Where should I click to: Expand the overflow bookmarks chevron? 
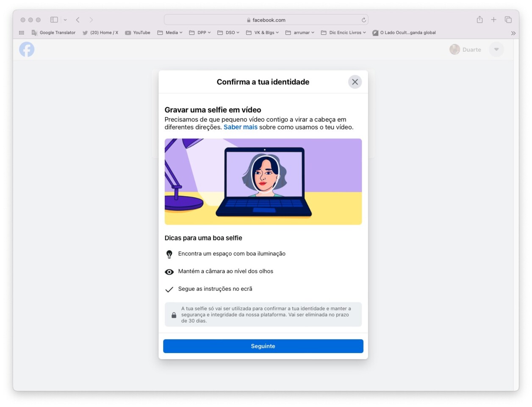[x=513, y=33]
